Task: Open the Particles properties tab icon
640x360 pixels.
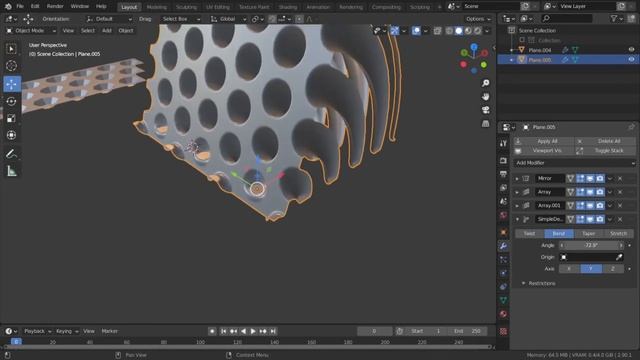Action: (503, 260)
